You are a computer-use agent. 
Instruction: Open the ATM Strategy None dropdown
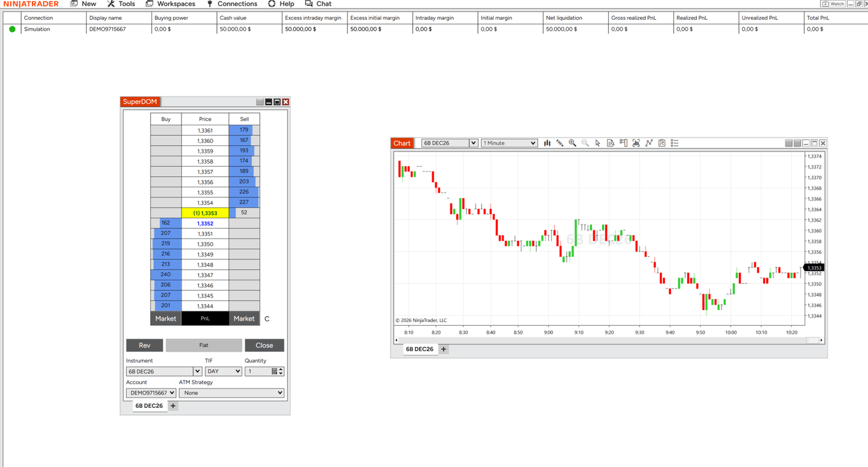coord(231,393)
